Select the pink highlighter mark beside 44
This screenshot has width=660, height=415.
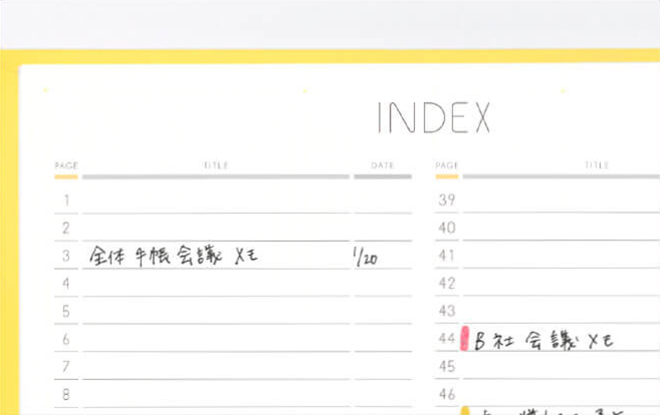464,340
